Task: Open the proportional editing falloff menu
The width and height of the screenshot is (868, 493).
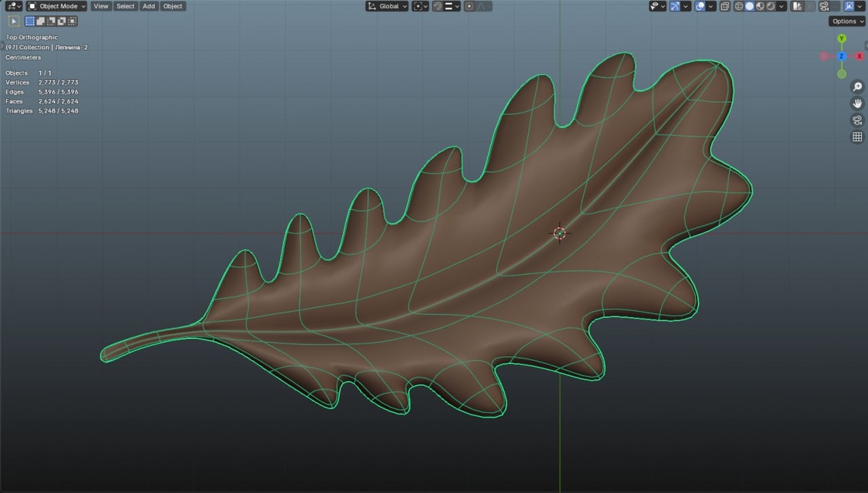Action: 482,6
